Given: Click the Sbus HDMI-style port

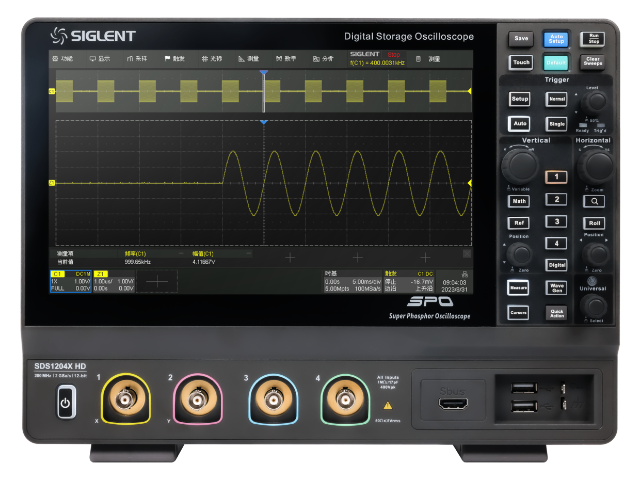Looking at the screenshot, I should pos(453,404).
